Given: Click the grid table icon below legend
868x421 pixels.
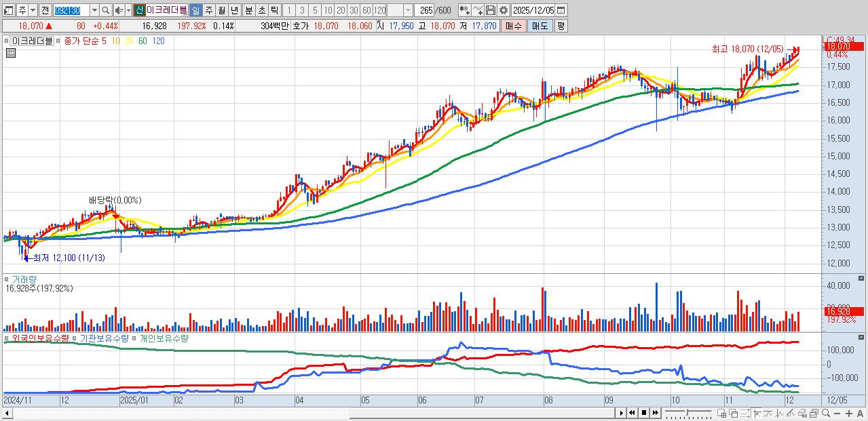Looking at the screenshot, I should point(10,52).
